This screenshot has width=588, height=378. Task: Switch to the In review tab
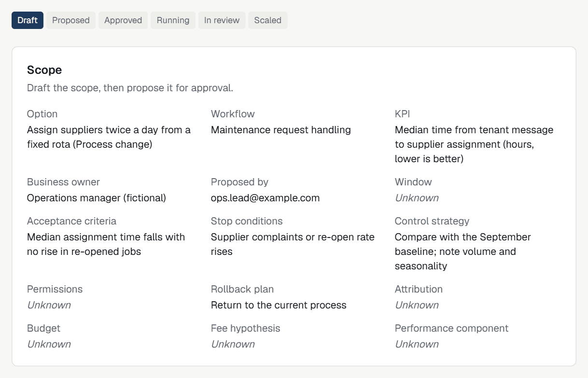[x=222, y=20]
